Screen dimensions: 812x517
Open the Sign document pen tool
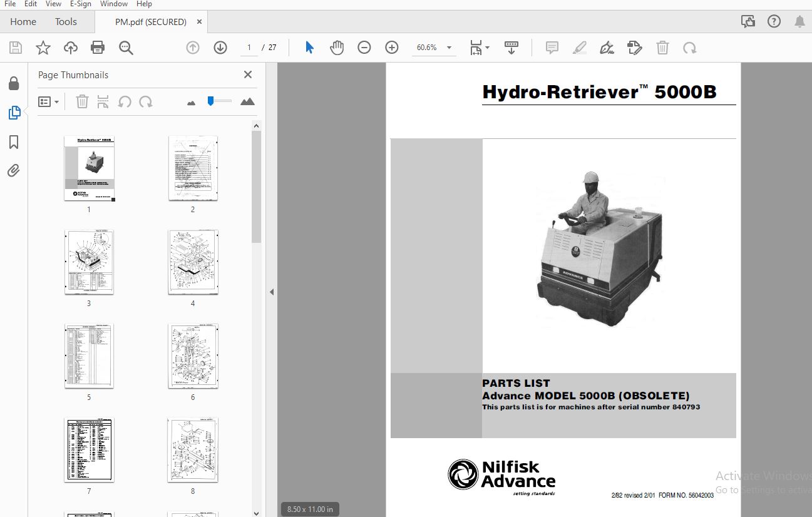607,48
